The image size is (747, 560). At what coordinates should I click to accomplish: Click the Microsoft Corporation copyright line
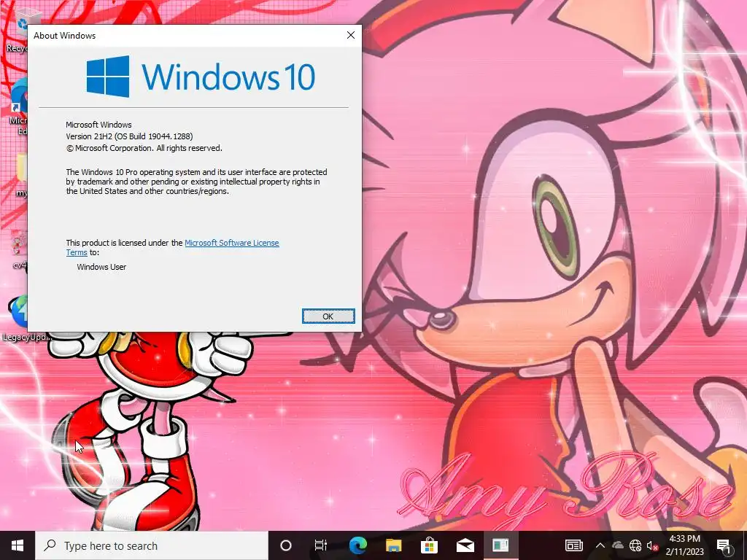(x=144, y=148)
